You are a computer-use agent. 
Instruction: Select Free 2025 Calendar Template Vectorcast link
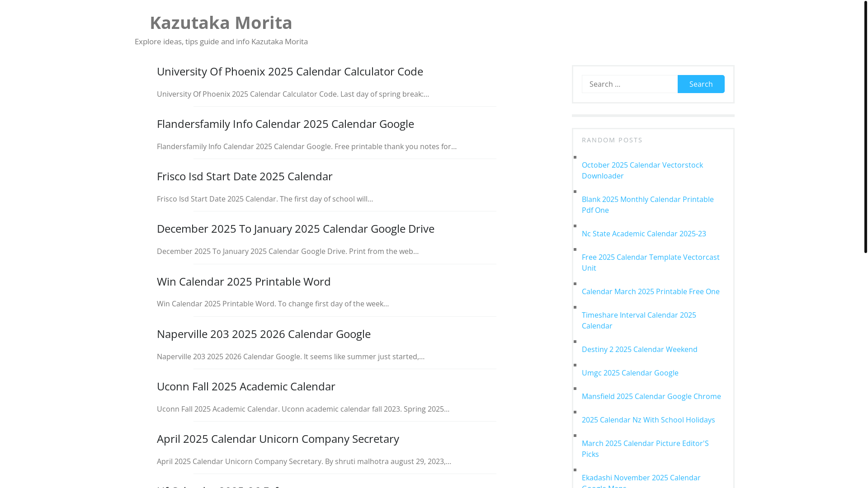651,263
